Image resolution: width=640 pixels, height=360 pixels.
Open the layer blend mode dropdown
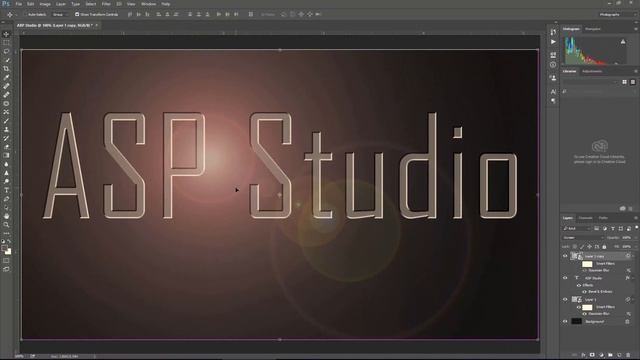pyautogui.click(x=583, y=238)
